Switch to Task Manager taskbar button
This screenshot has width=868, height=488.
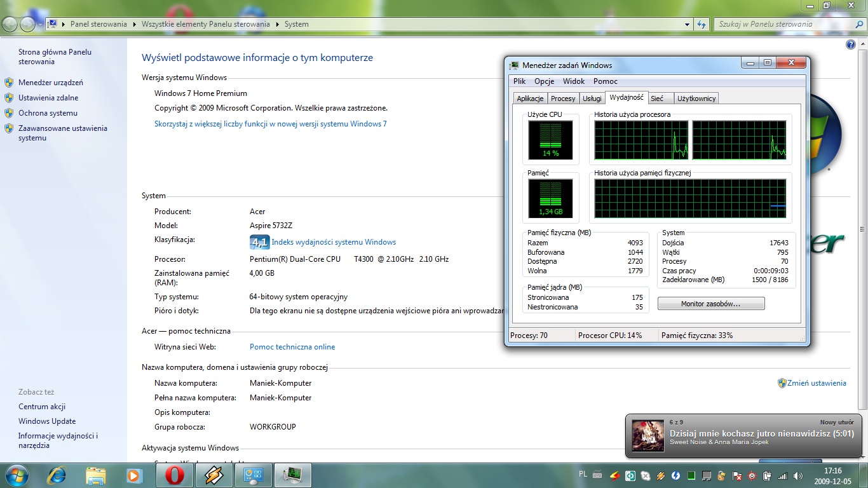tap(293, 475)
